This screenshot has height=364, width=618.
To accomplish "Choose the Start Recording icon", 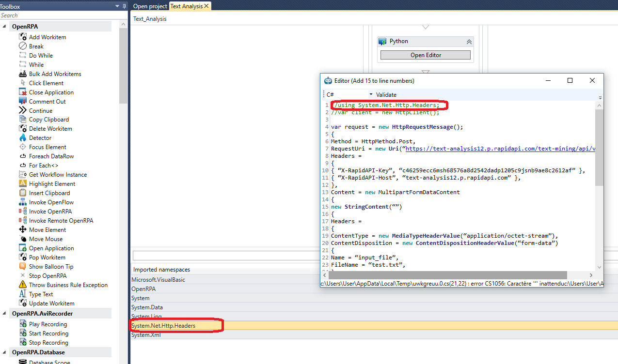I will point(22,333).
